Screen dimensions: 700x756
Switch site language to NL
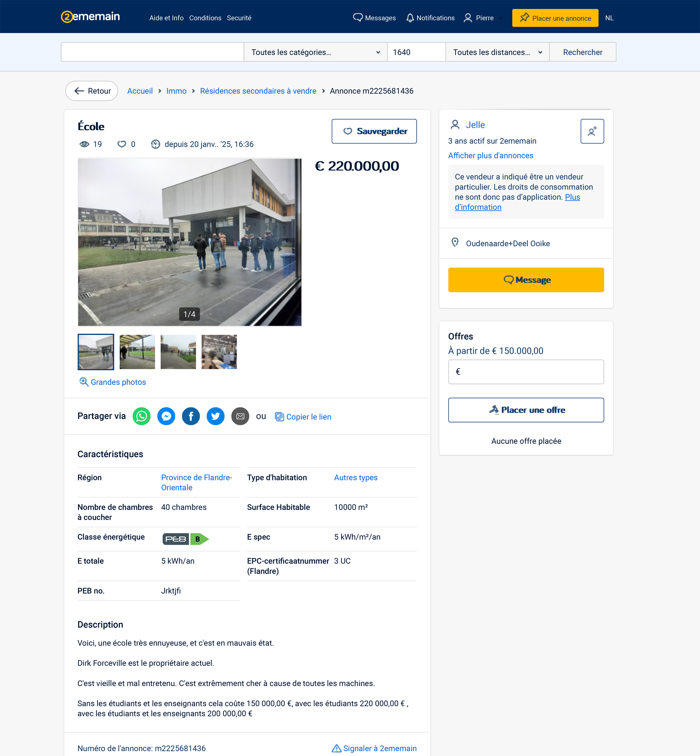point(609,18)
